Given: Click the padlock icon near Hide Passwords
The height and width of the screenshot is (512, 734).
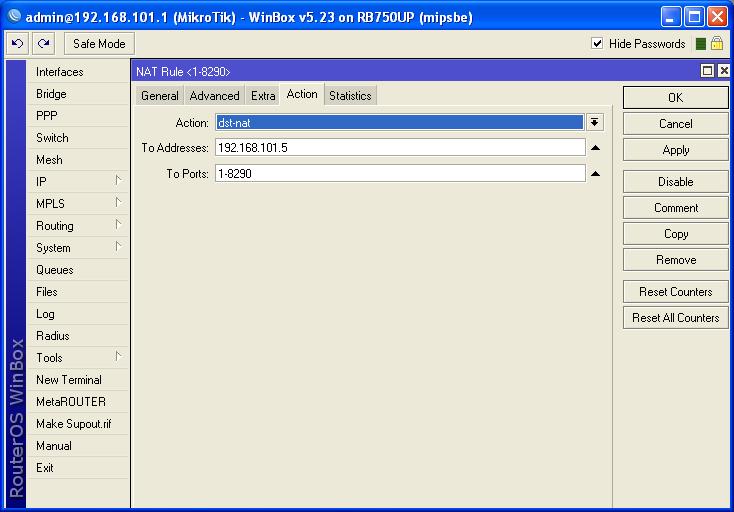Looking at the screenshot, I should 717,44.
